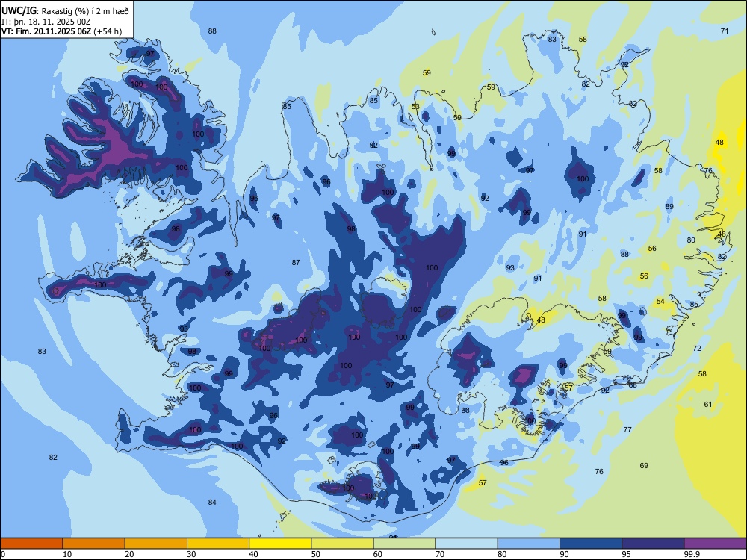Click the legend tick label '70'
This screenshot has width=747, height=560.
click(x=440, y=554)
